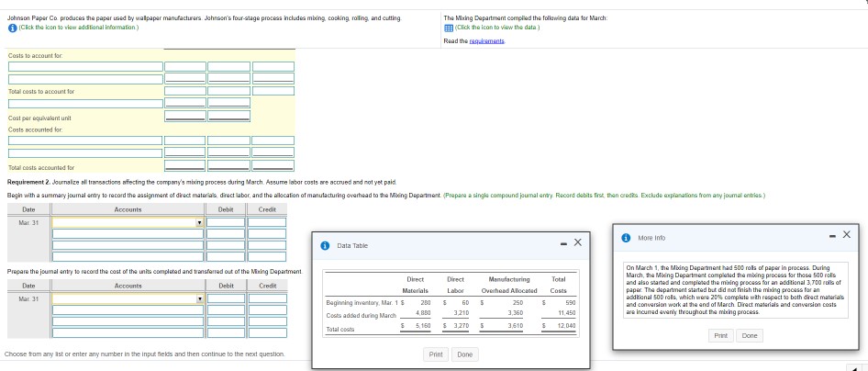Click second account field in summary journal entry
868x371 pixels.
click(128, 233)
